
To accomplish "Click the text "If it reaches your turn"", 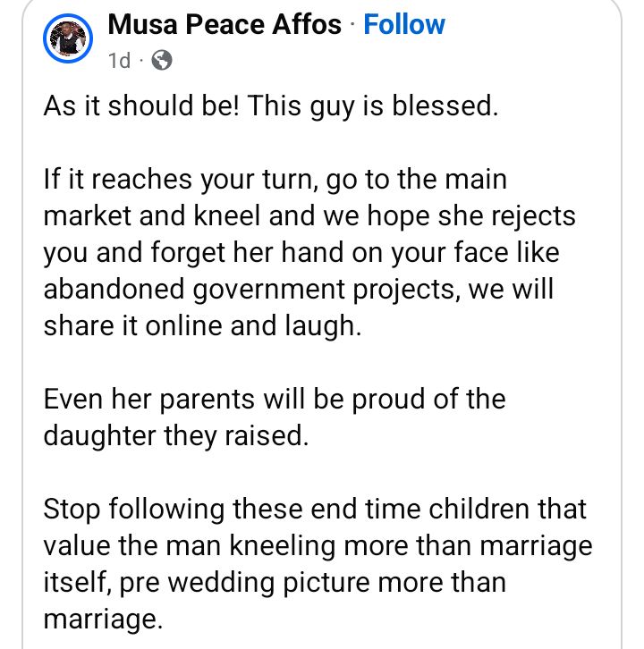I will [x=174, y=180].
